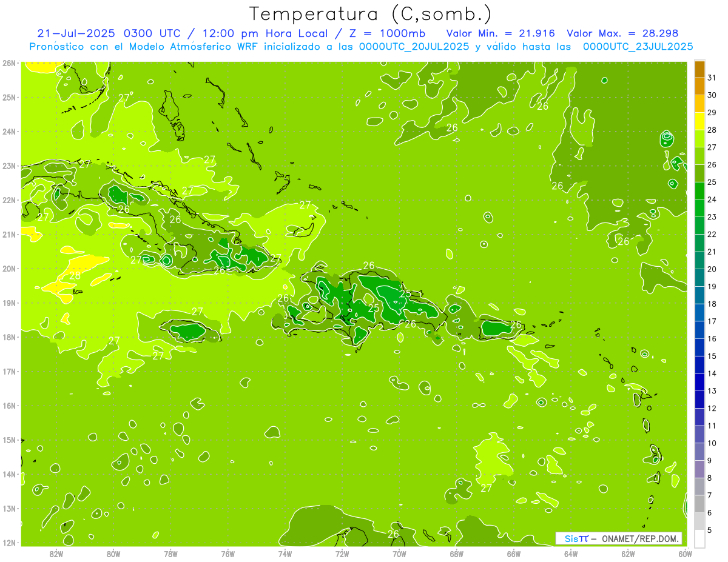The image size is (728, 562).
Task: Click the "66W" longitude axis label
Action: [514, 554]
